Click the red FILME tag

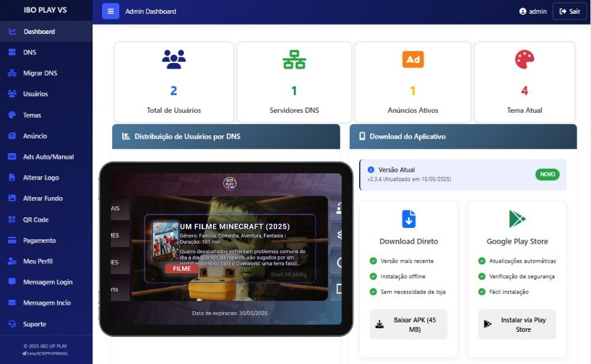coord(181,269)
